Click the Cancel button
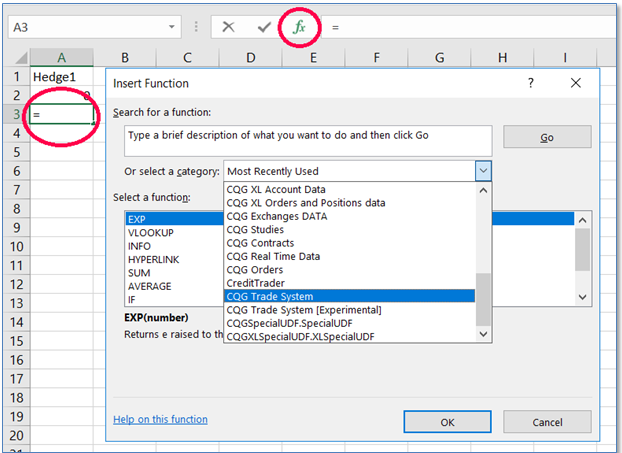This screenshot has height=453, width=622. pyautogui.click(x=547, y=422)
